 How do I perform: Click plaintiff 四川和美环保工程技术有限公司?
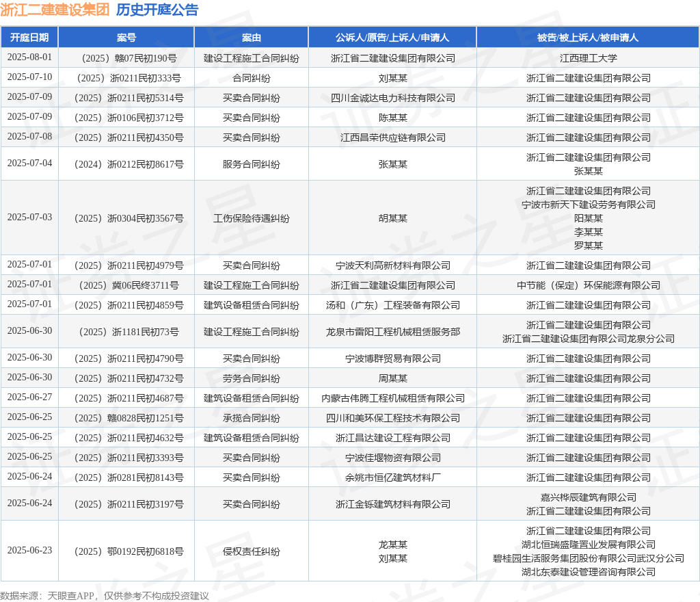click(393, 418)
